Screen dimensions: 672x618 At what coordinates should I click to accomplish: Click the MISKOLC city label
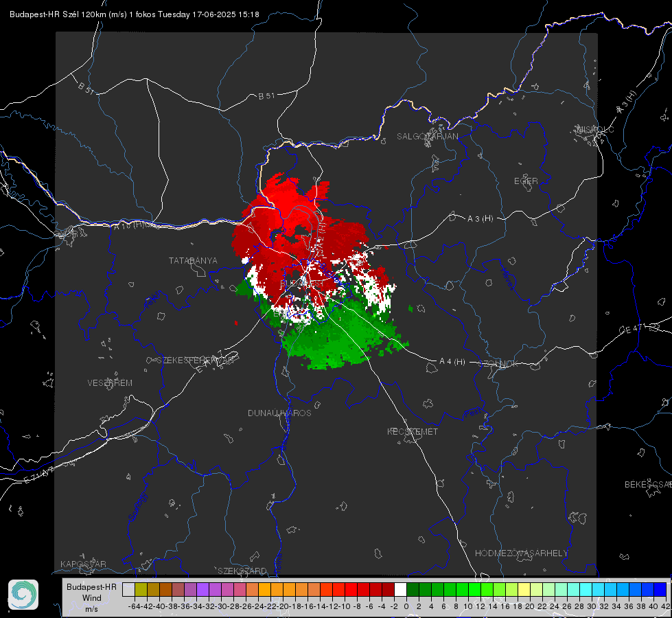(595, 129)
